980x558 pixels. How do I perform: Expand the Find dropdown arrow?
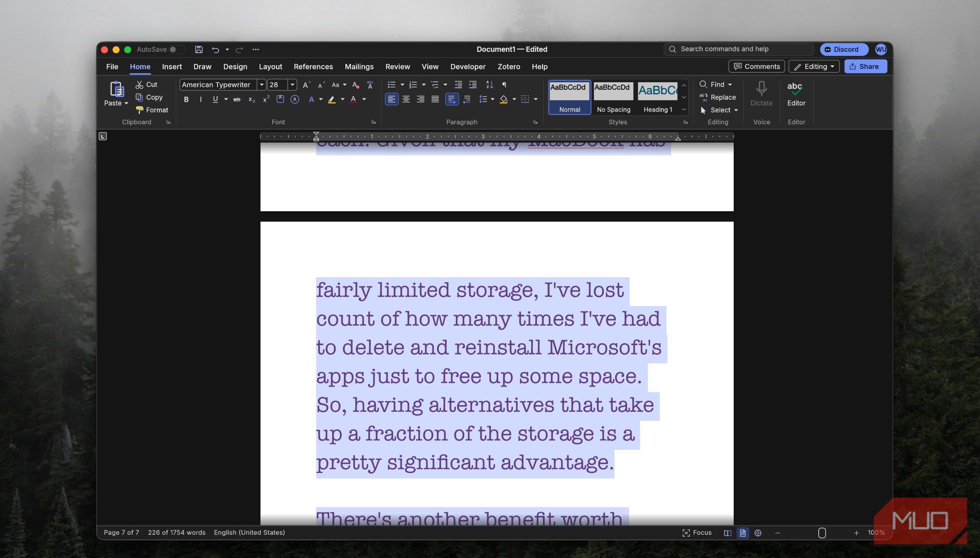tap(730, 85)
